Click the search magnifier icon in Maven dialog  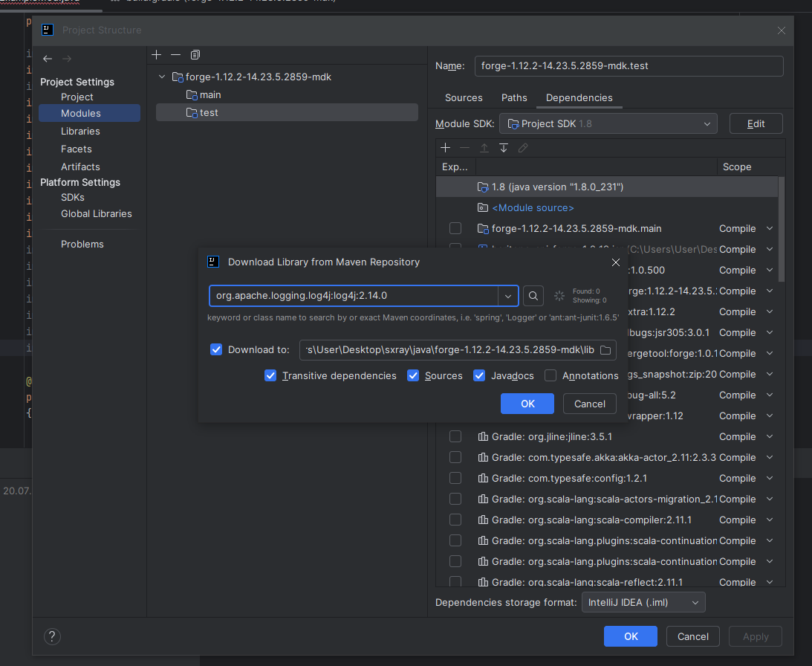point(533,296)
